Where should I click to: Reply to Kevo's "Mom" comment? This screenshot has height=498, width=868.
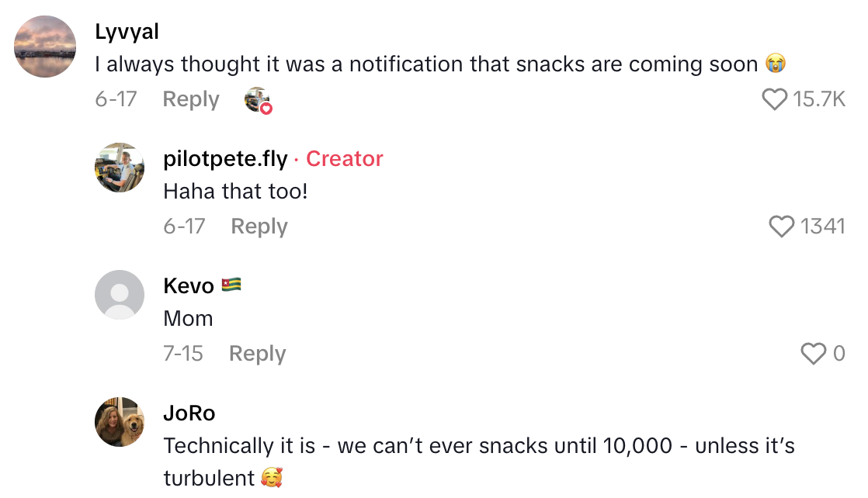[258, 354]
